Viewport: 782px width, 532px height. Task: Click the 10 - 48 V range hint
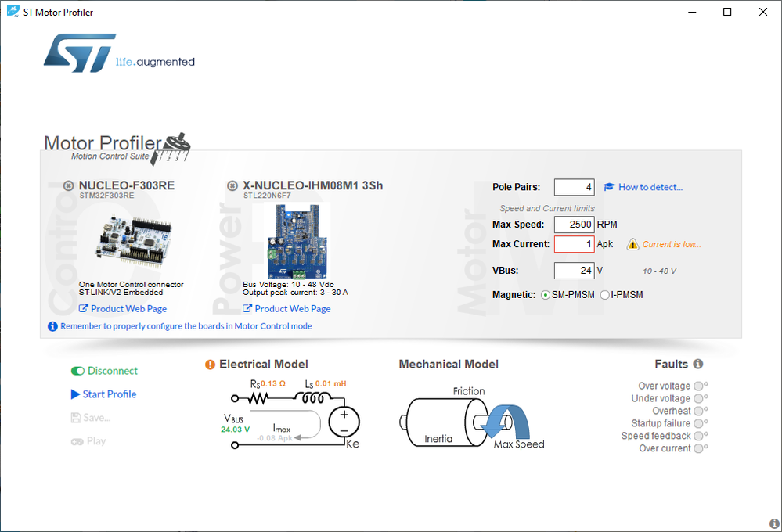[x=659, y=271]
